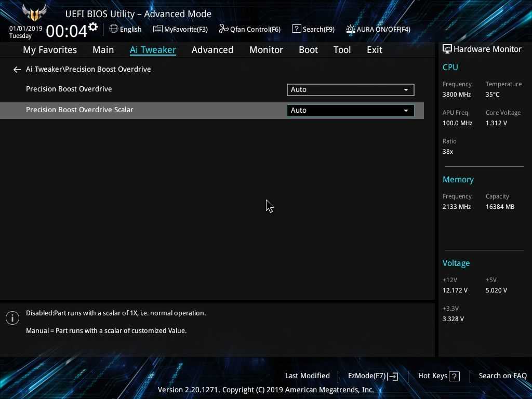Expand the Precision Boost Overdrive Scalar dropdown
The width and height of the screenshot is (532, 399).
350,110
